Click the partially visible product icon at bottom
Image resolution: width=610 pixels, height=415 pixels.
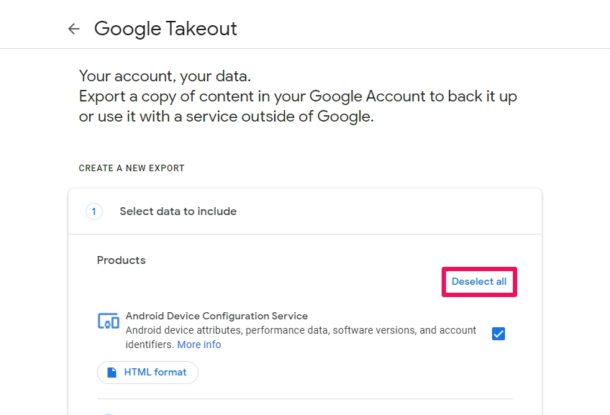click(108, 411)
